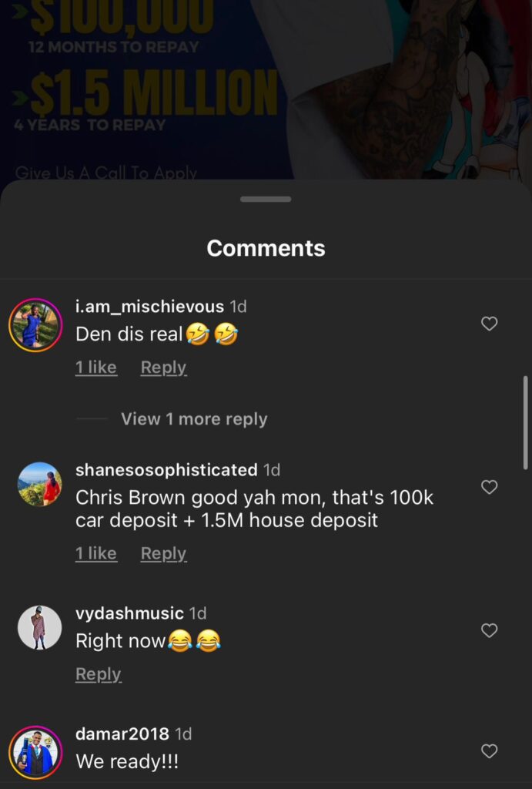532x789 pixels.
Task: Like shanesosophisticated's comment with heart icon
Action: pyautogui.click(x=489, y=487)
